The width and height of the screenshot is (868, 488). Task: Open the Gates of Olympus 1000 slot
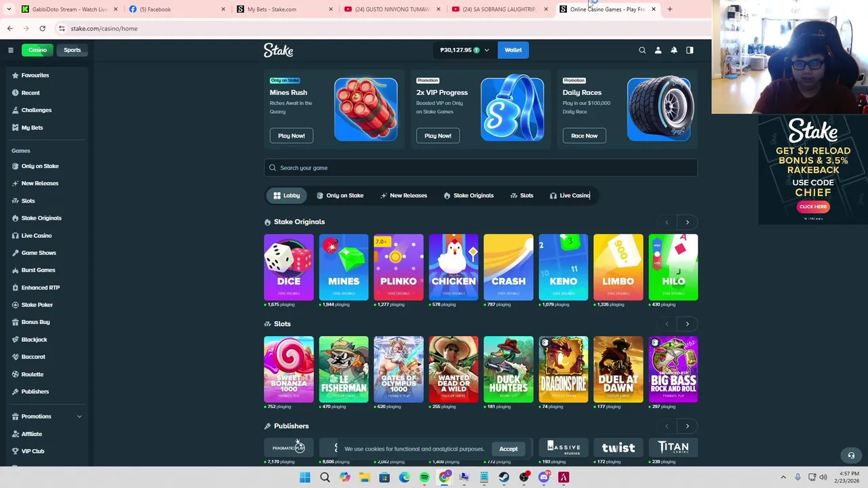tap(399, 369)
